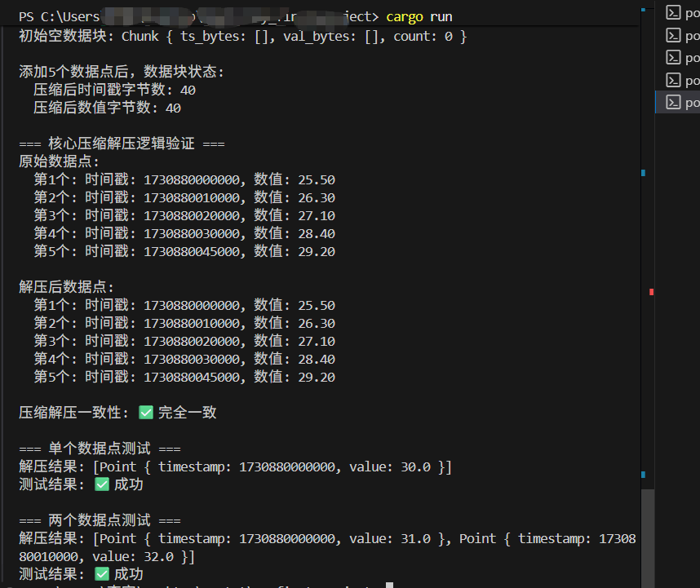700x588 pixels.
Task: Click the green checkmark under 单个数据点测试
Action: pyautogui.click(x=102, y=484)
